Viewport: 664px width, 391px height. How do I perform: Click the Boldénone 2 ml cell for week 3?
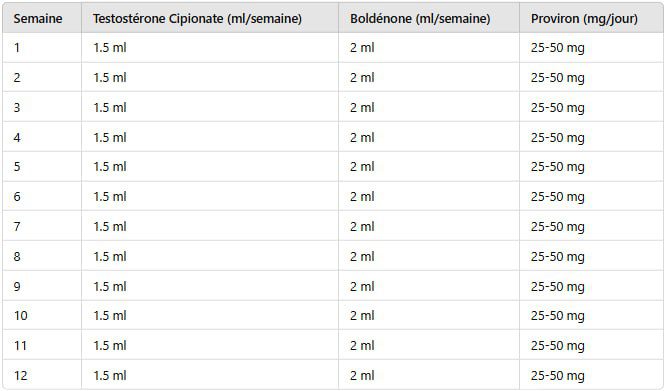429,107
